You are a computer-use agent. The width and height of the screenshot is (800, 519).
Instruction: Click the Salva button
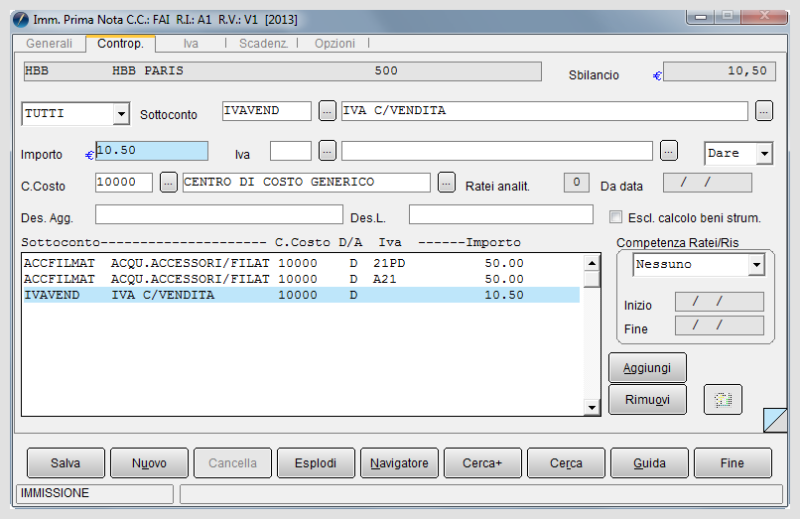tap(65, 463)
